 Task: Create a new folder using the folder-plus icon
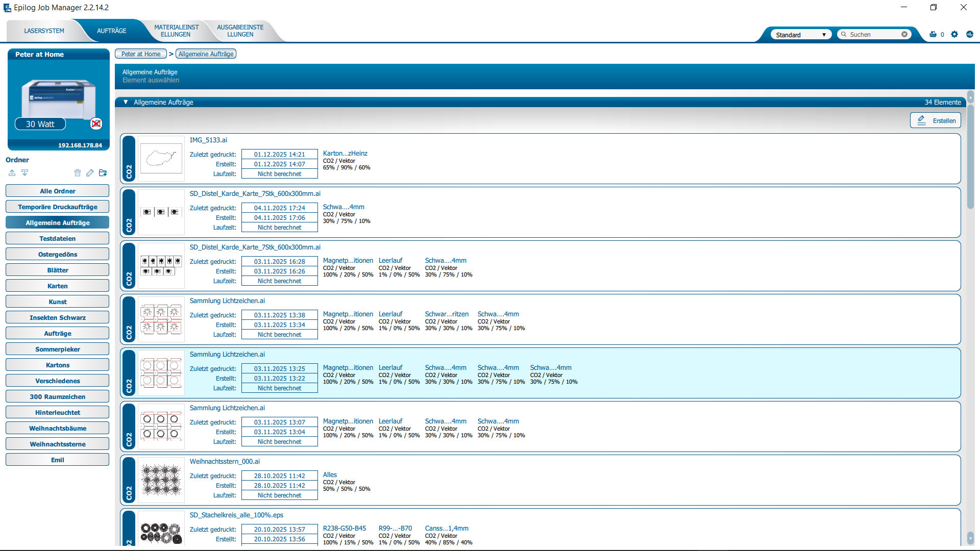(103, 173)
